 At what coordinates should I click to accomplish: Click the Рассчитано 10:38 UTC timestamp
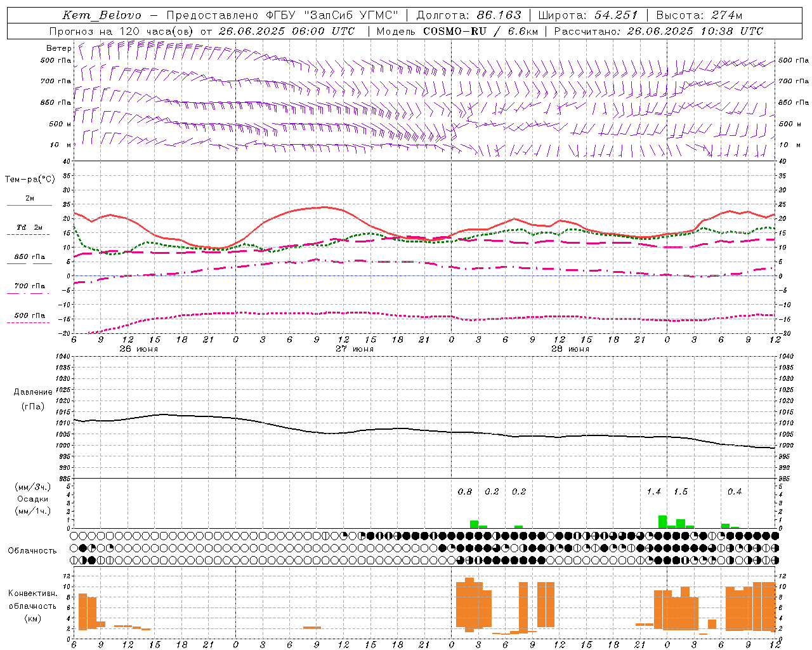click(658, 31)
